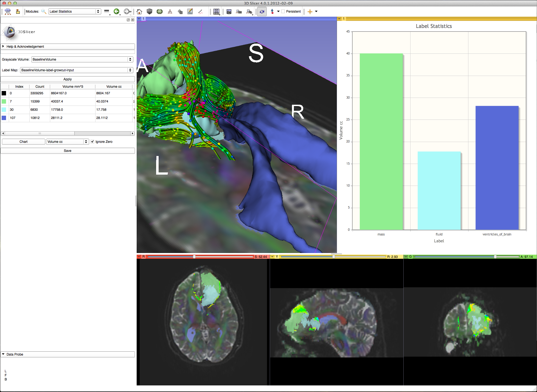Open the Modules selector dropdown

click(75, 12)
